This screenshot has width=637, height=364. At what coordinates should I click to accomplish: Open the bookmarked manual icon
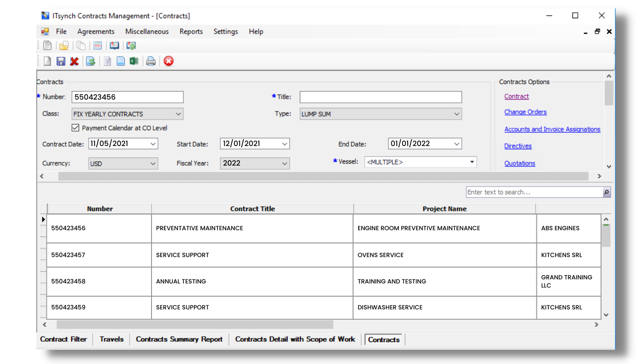pyautogui.click(x=114, y=45)
